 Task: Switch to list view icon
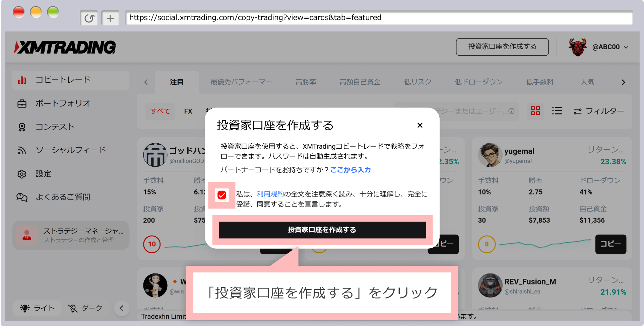click(x=557, y=111)
